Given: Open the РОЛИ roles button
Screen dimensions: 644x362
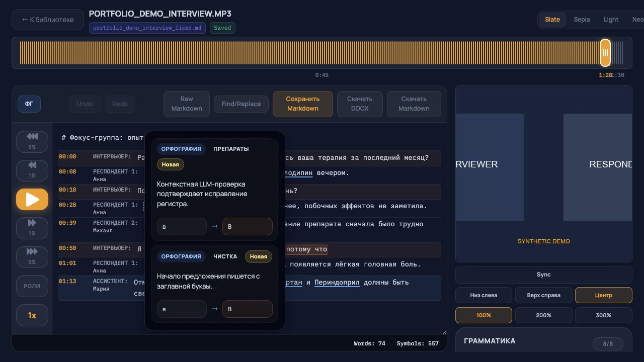Looking at the screenshot, I should pyautogui.click(x=32, y=286).
